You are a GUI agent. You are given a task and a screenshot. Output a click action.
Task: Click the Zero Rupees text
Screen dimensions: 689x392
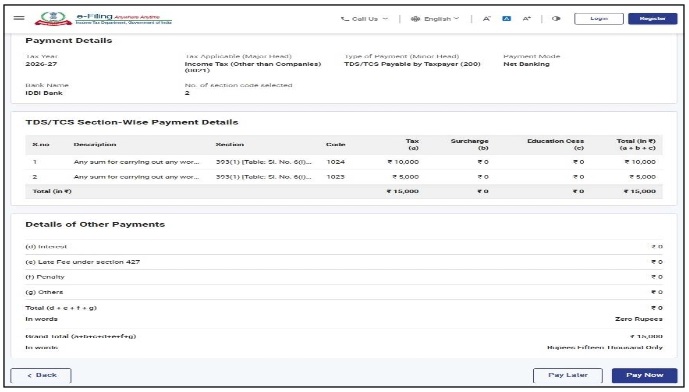click(638, 319)
